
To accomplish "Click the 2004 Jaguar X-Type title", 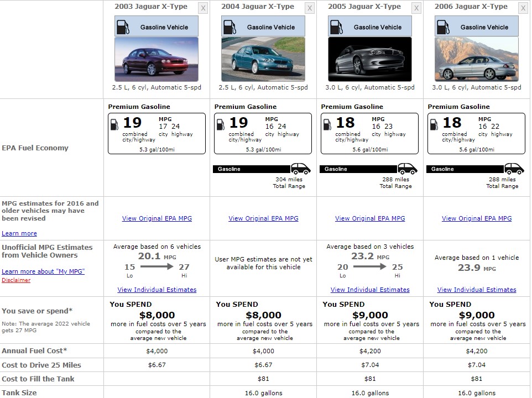I will [258, 7].
